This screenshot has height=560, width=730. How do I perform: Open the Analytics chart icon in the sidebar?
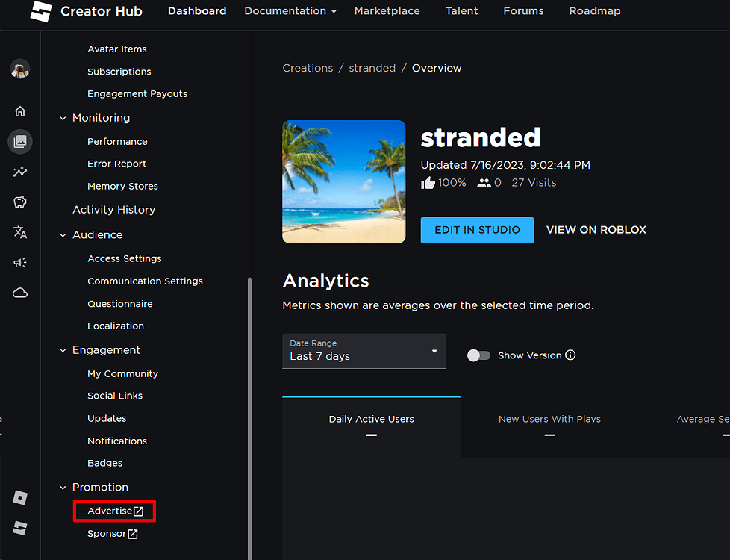19,172
